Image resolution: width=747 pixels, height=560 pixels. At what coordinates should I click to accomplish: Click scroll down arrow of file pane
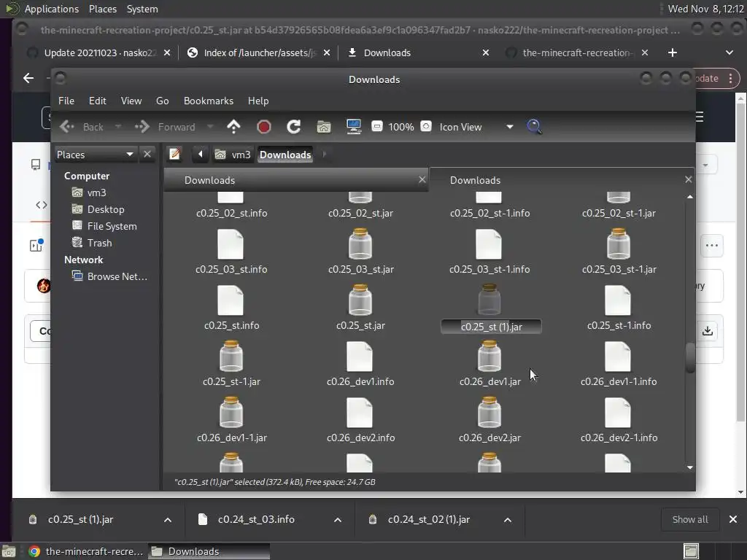(x=690, y=467)
